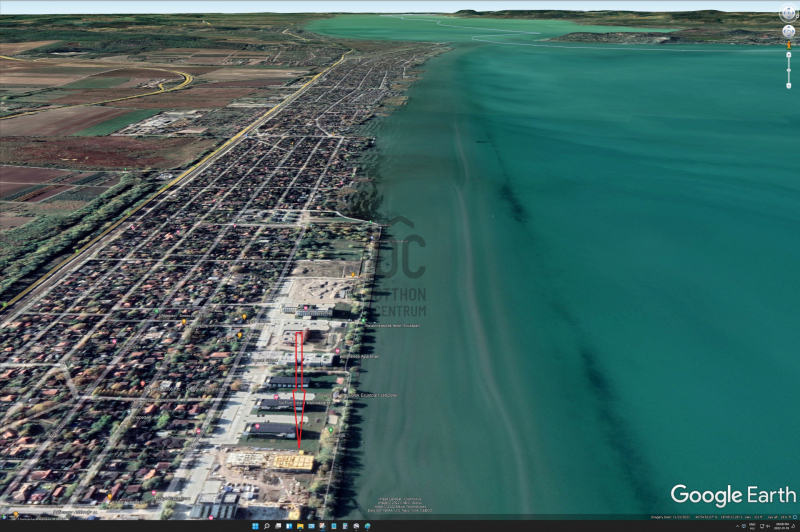800x532 pixels.
Task: Click the look-up arrow on the compass ring
Action: pos(788,6)
